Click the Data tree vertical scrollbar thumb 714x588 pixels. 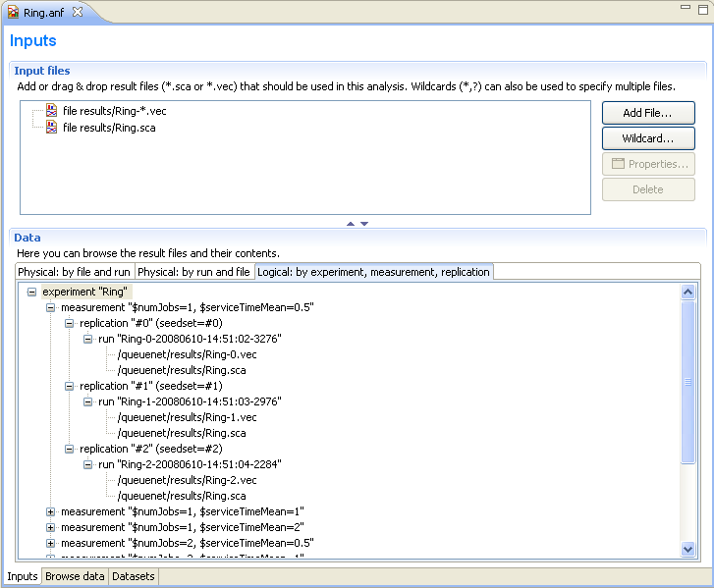tap(688, 382)
